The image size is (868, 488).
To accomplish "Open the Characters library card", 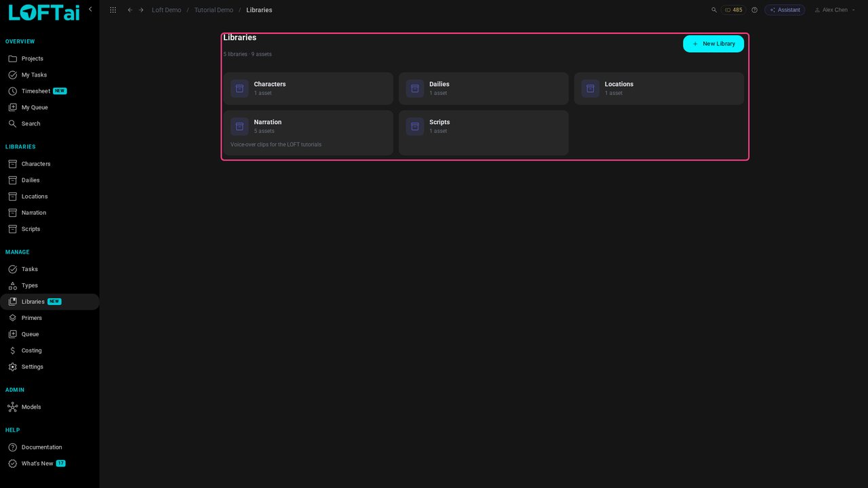I will pyautogui.click(x=309, y=89).
